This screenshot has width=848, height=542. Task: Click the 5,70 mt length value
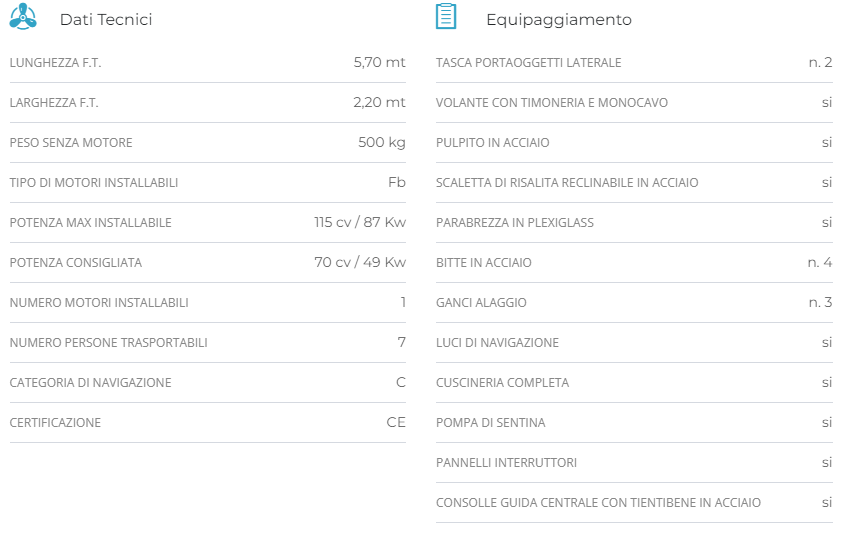click(379, 62)
